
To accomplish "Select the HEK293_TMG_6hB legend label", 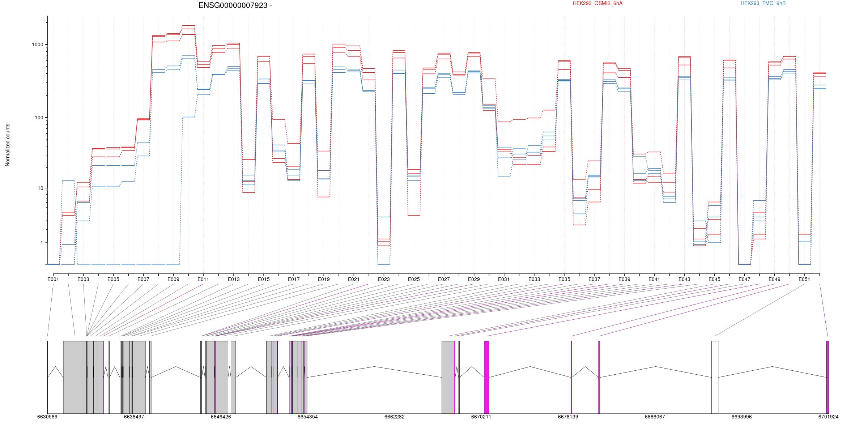I will pyautogui.click(x=763, y=3).
